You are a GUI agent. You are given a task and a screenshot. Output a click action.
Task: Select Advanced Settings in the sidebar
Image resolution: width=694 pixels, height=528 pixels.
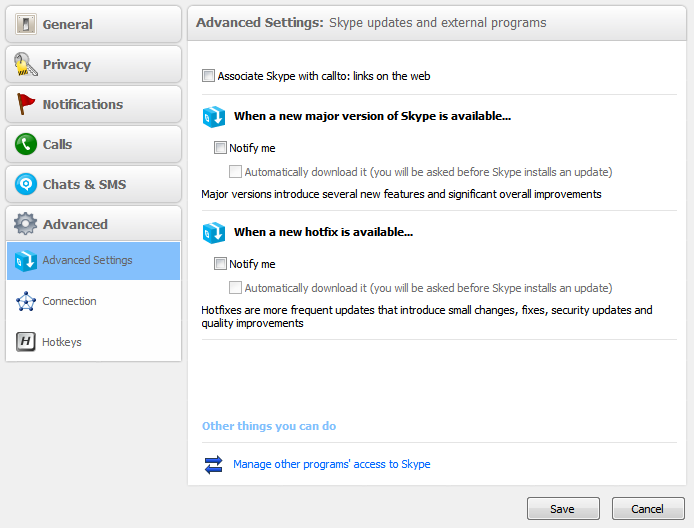point(93,261)
